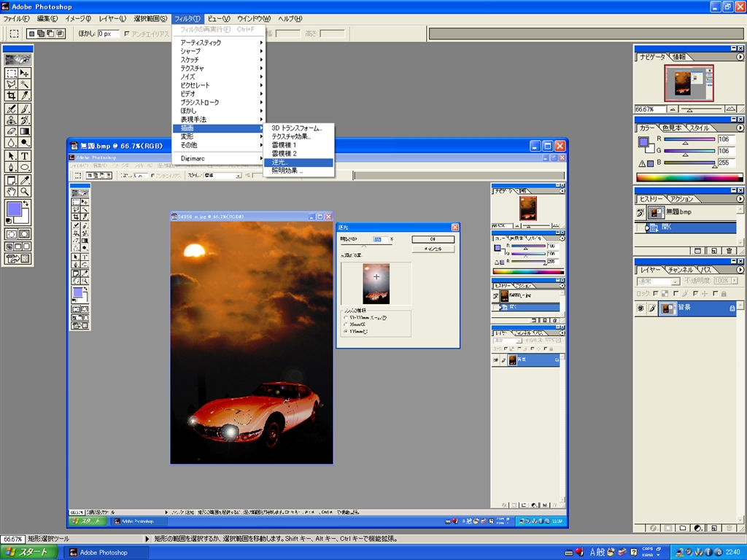Select the Zoom magnifier tool
The height and width of the screenshot is (560, 747).
coord(25,191)
